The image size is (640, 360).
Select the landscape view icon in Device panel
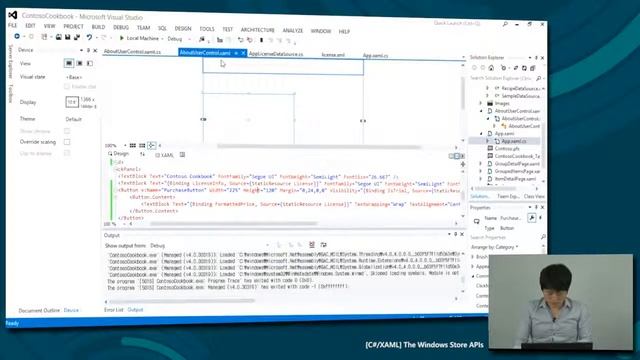click(x=69, y=63)
